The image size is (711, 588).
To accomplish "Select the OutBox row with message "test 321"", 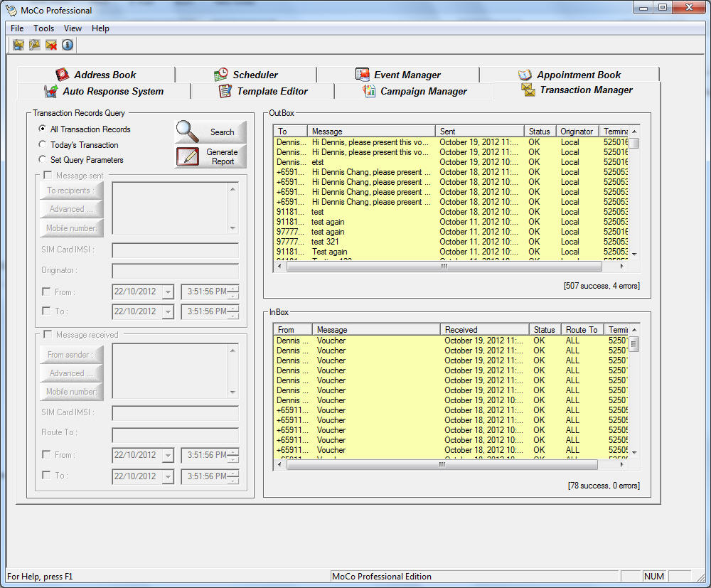I will (x=451, y=242).
